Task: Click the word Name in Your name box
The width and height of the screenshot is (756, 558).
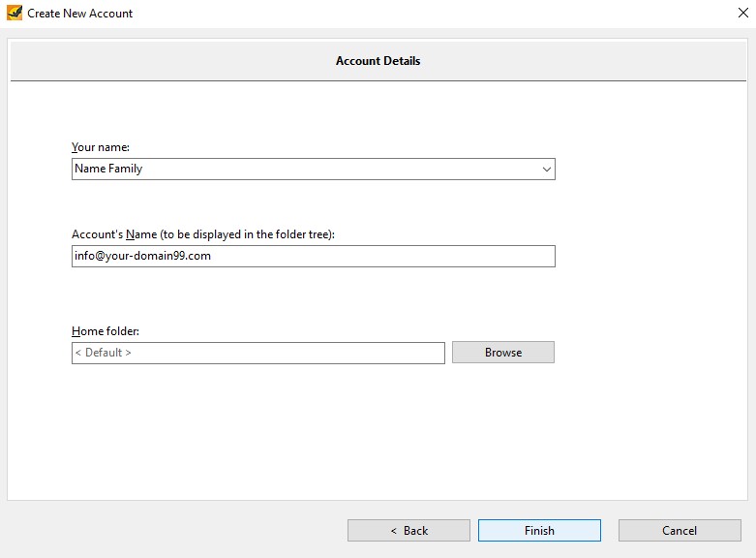Action: [90, 169]
